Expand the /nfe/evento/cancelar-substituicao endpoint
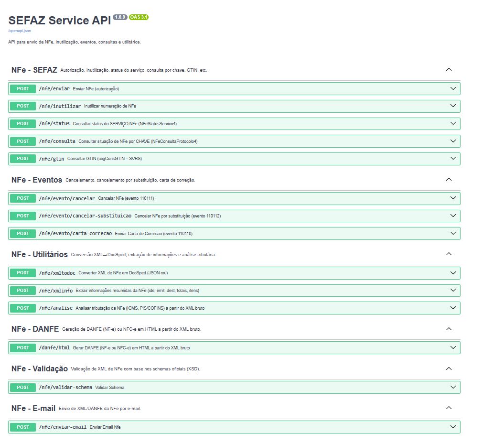Screen dimensions: 504x444 pos(452,216)
